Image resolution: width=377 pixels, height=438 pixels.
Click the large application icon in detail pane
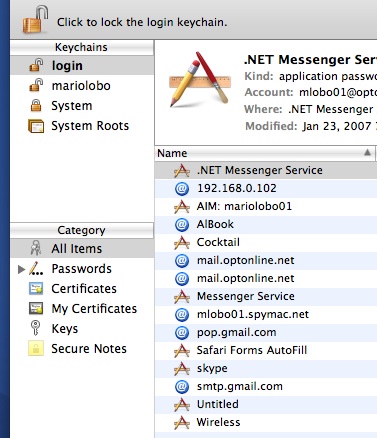tap(200, 80)
